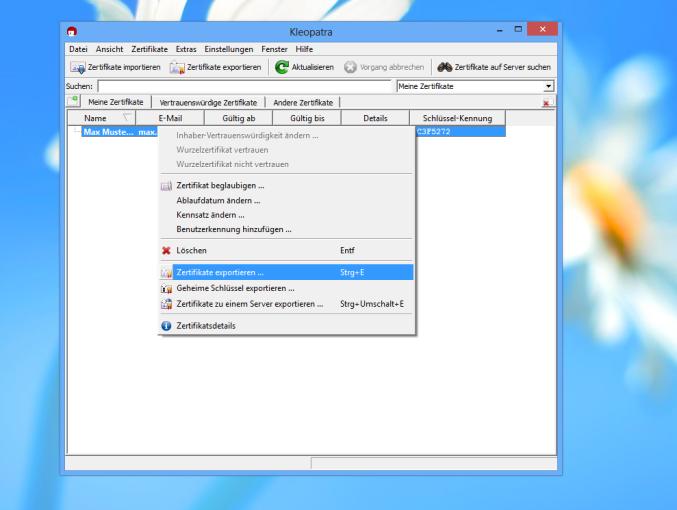Viewport: 677px width, 510px height.
Task: Click the new tab icon beside Meine Zertifikate
Action: [73, 101]
